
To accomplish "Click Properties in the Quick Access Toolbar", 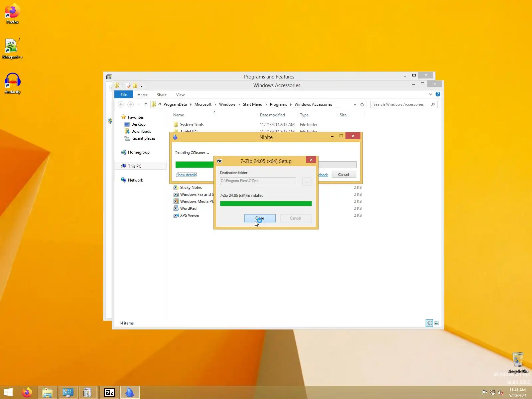I will click(x=128, y=85).
